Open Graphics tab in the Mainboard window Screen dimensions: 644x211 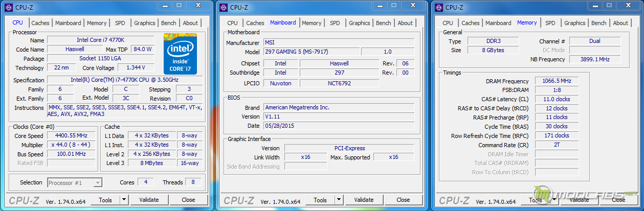tap(360, 23)
